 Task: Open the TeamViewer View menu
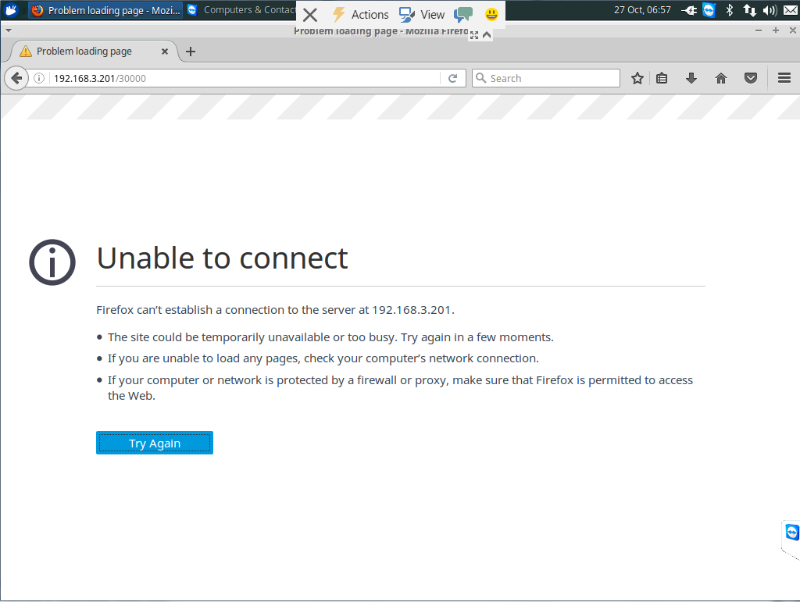click(422, 15)
